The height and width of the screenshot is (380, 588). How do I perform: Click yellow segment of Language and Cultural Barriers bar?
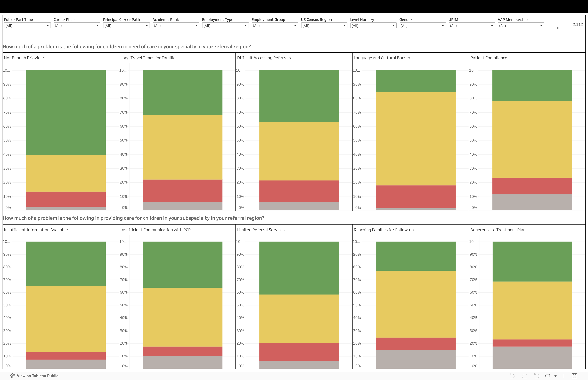[415, 139]
